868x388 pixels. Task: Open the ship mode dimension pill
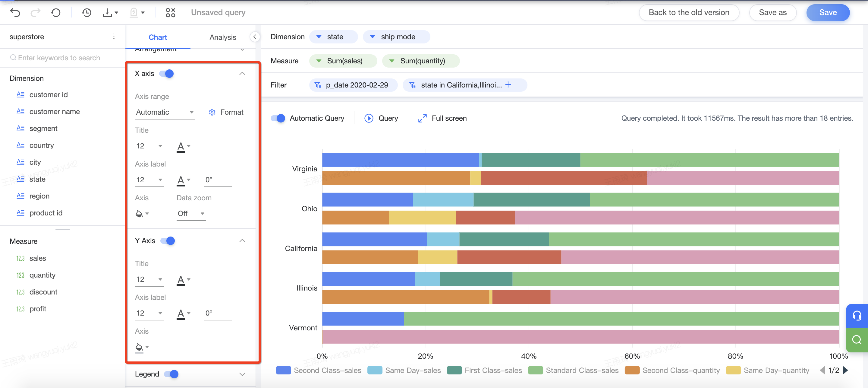(x=396, y=37)
